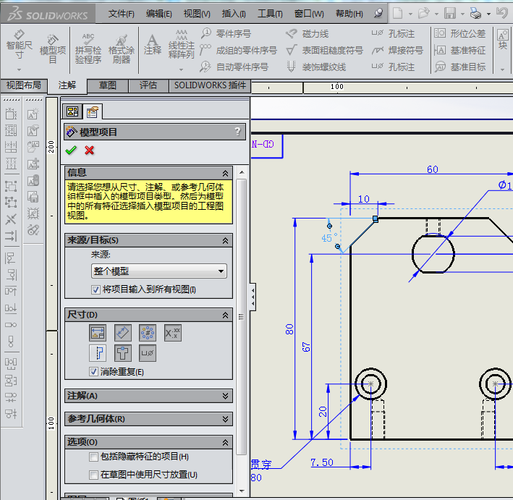Toggle Instance/Revolution counts dimension icon
Image resolution: width=513 pixels, height=500 pixels.
coord(147,333)
